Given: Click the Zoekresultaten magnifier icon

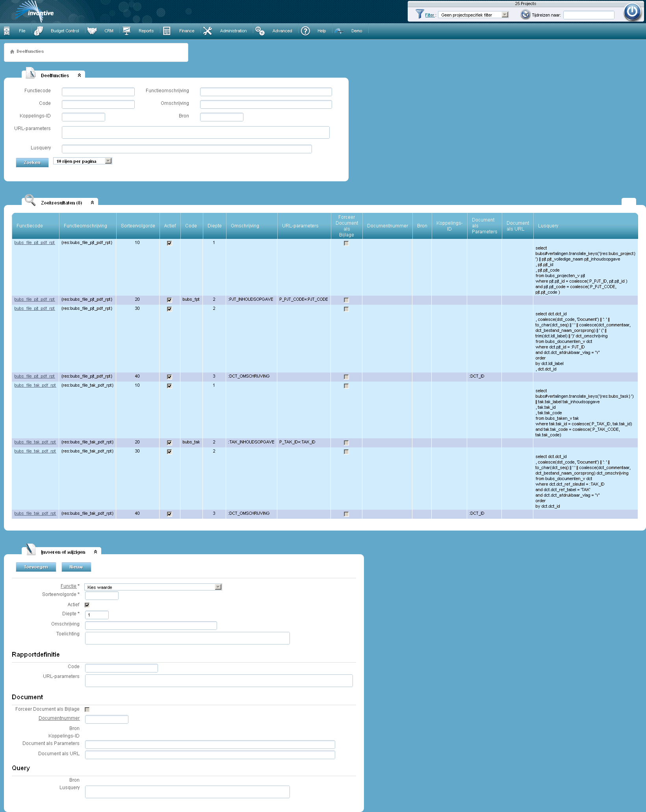Looking at the screenshot, I should (x=30, y=200).
